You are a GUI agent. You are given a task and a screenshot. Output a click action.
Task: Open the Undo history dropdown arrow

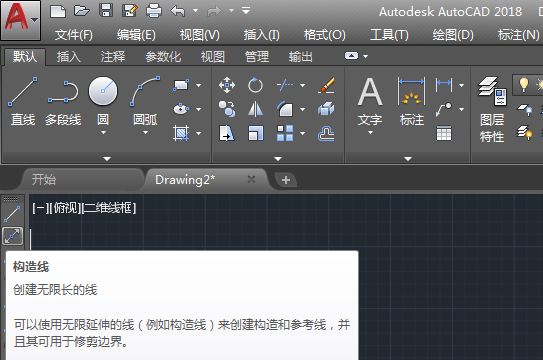pyautogui.click(x=196, y=11)
